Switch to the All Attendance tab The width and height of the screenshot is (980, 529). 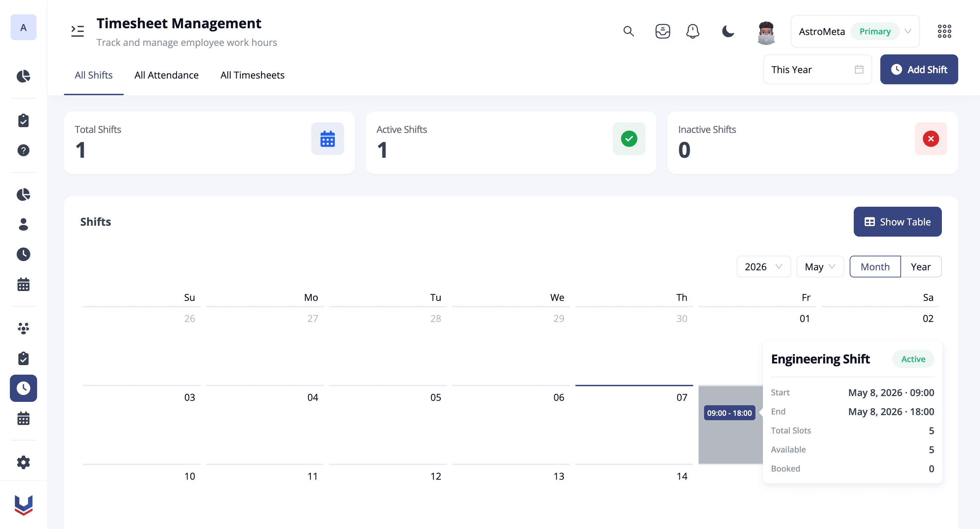pyautogui.click(x=166, y=75)
